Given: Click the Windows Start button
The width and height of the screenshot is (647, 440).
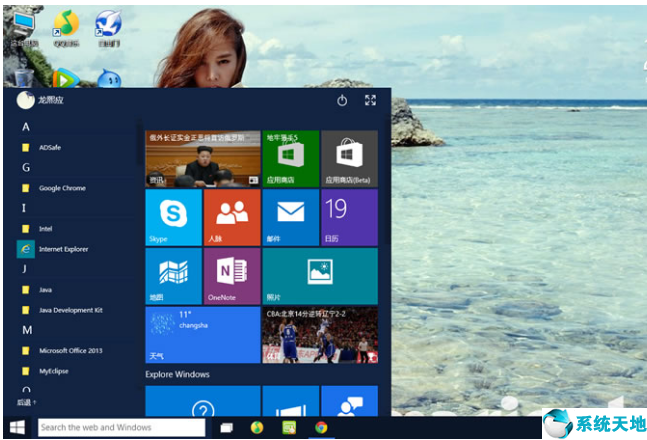Looking at the screenshot, I should (x=17, y=428).
